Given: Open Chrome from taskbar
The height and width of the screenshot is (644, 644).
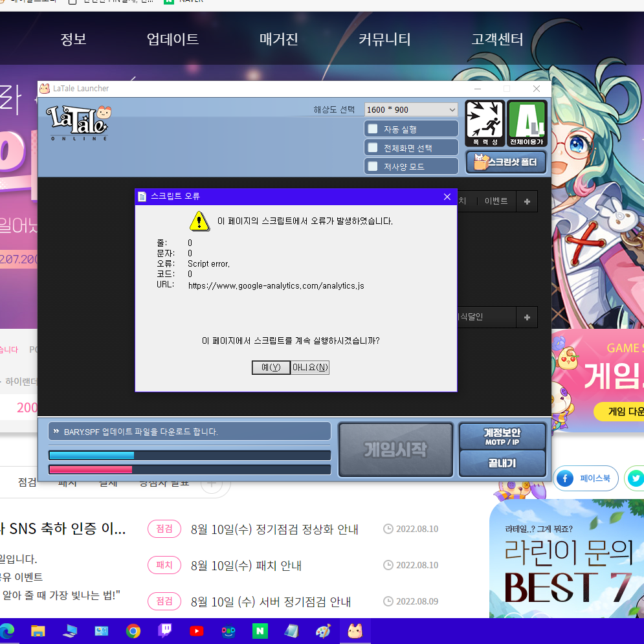Looking at the screenshot, I should pos(133,630).
